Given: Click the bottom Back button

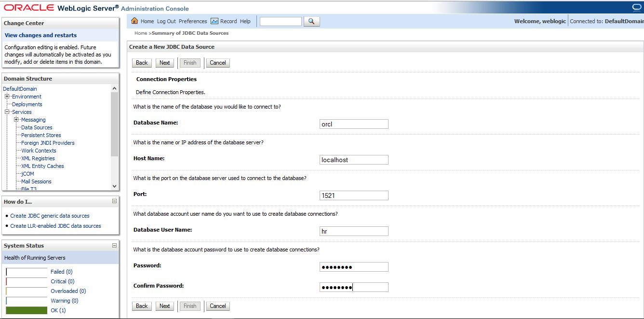Looking at the screenshot, I should (142, 306).
